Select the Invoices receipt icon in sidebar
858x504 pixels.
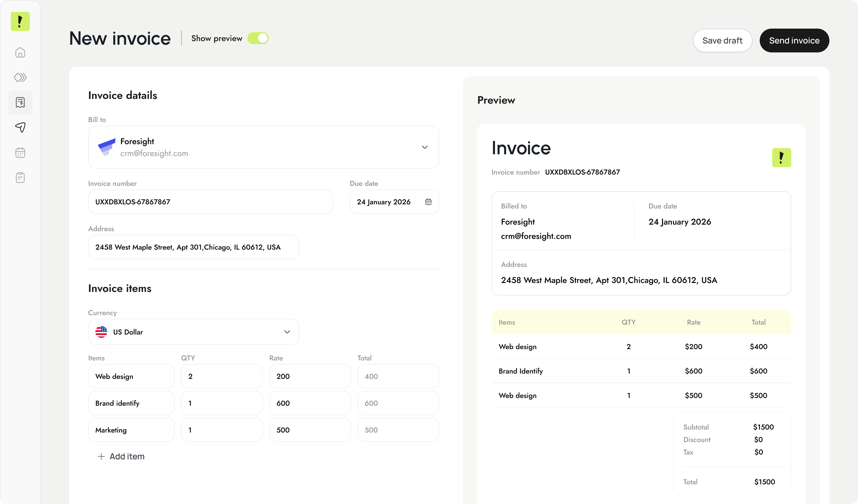click(x=20, y=102)
